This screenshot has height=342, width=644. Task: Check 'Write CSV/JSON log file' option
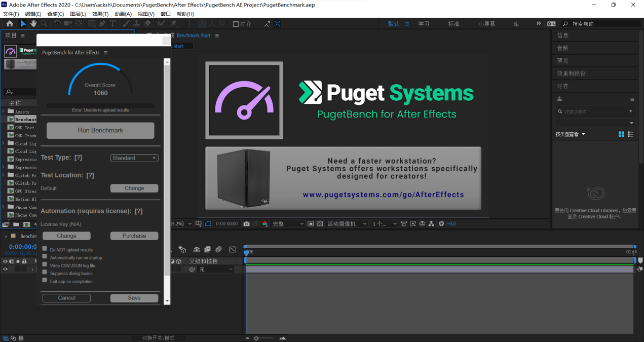[x=45, y=265]
